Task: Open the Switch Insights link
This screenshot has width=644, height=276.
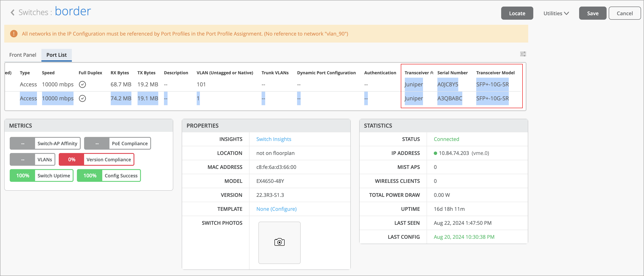Action: 273,139
